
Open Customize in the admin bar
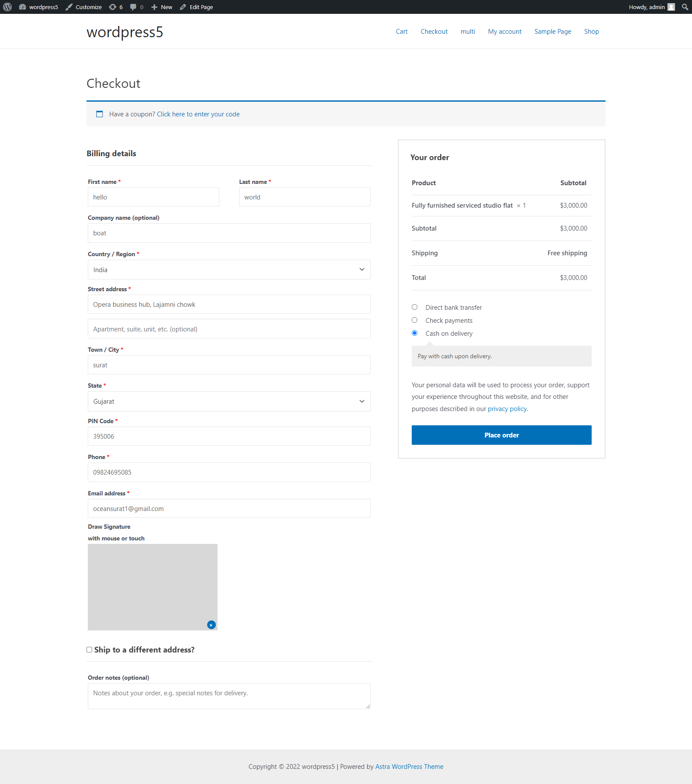click(x=83, y=7)
